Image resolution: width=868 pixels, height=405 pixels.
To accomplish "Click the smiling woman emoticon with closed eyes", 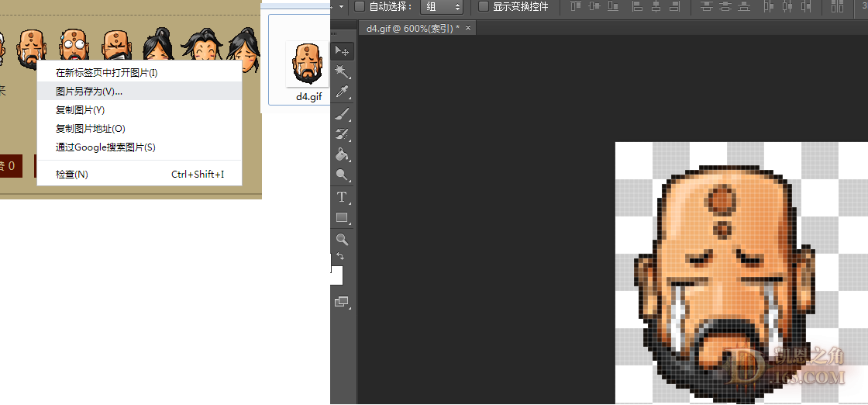I will [201, 44].
